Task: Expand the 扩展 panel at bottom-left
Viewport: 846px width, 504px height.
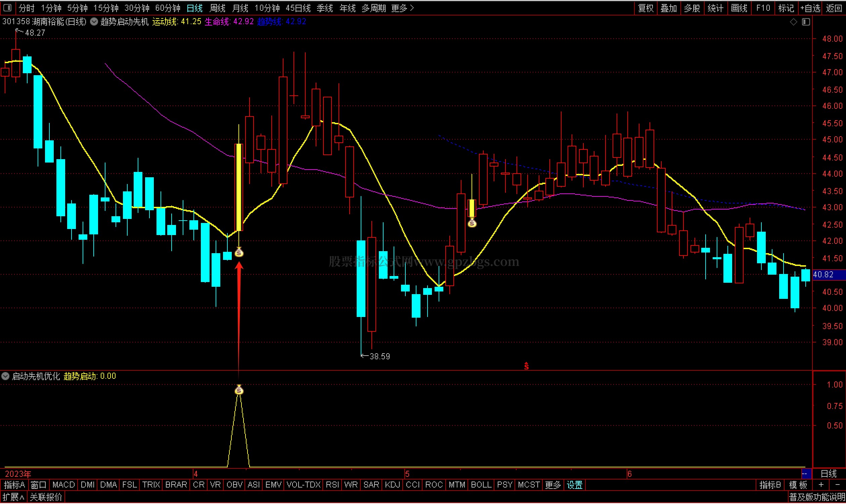Action: click(13, 498)
